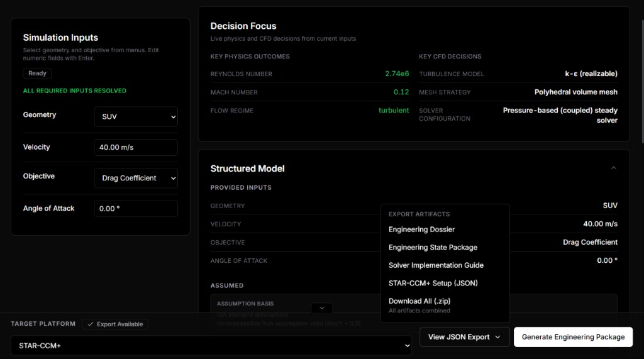The width and height of the screenshot is (644, 359).
Task: Click the Target Platform dropdown arrow
Action: [x=407, y=345]
